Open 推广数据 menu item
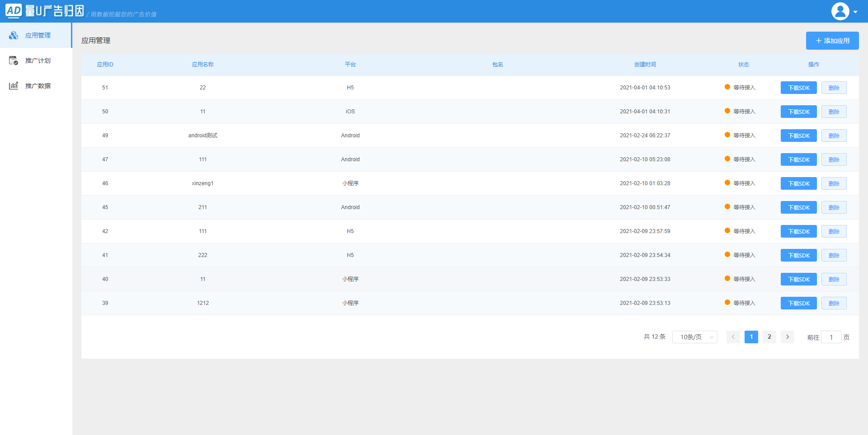Screen dimensions: 868x435 pos(38,86)
